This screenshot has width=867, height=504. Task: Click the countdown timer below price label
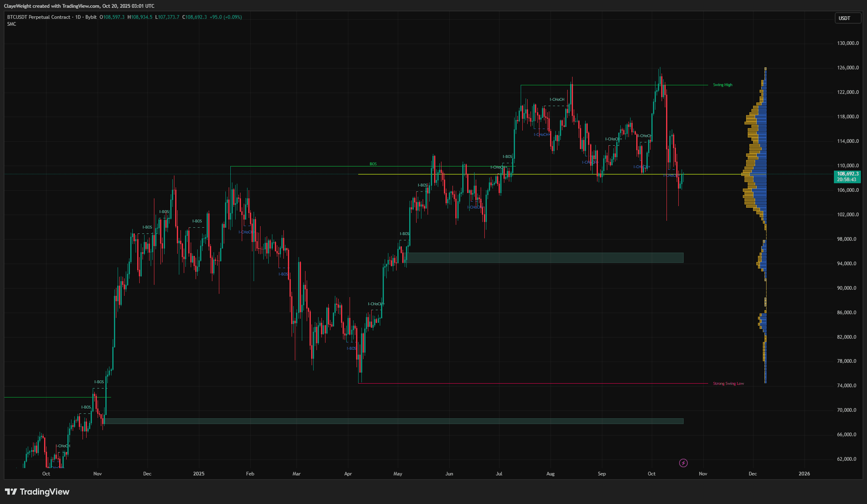click(846, 179)
